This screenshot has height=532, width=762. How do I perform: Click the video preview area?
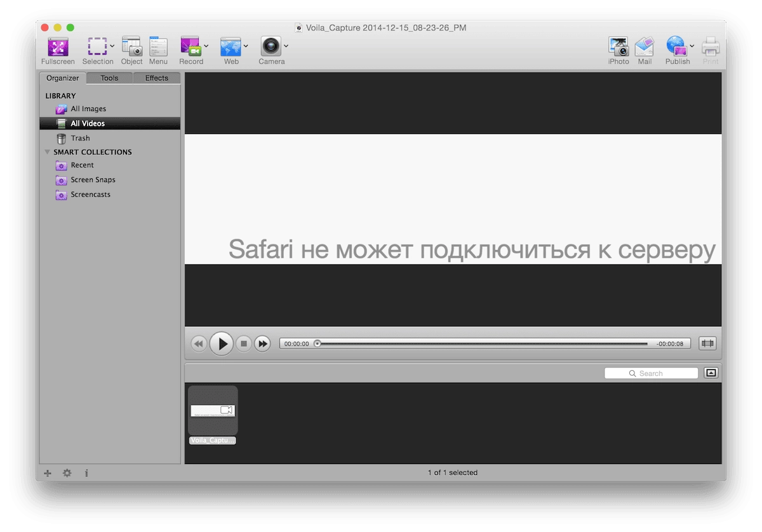tap(453, 199)
